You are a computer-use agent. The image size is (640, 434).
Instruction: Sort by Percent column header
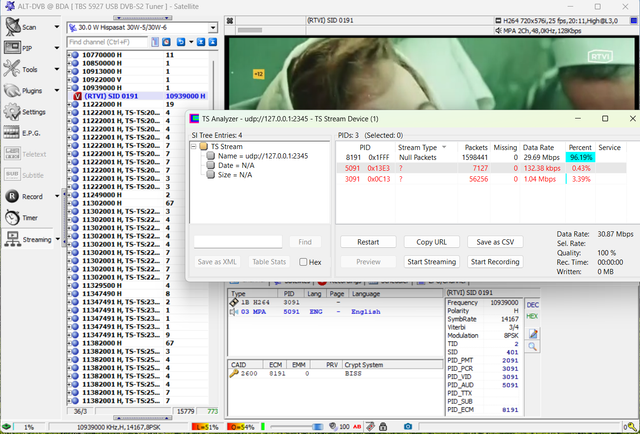pyautogui.click(x=580, y=147)
